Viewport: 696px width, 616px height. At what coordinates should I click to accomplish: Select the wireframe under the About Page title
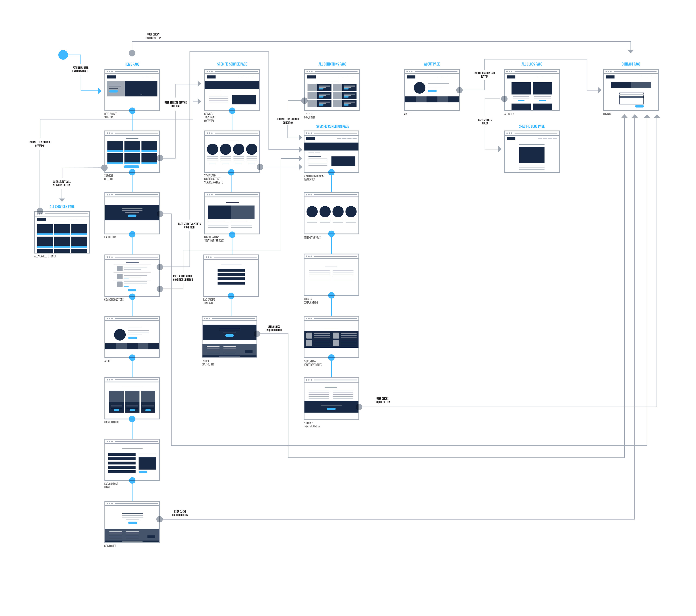[432, 90]
